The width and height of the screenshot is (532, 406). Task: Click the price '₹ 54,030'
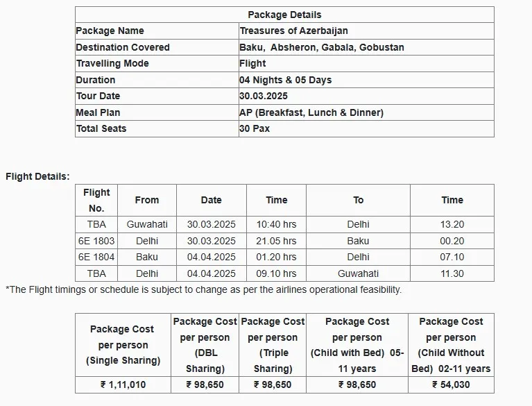pyautogui.click(x=451, y=384)
